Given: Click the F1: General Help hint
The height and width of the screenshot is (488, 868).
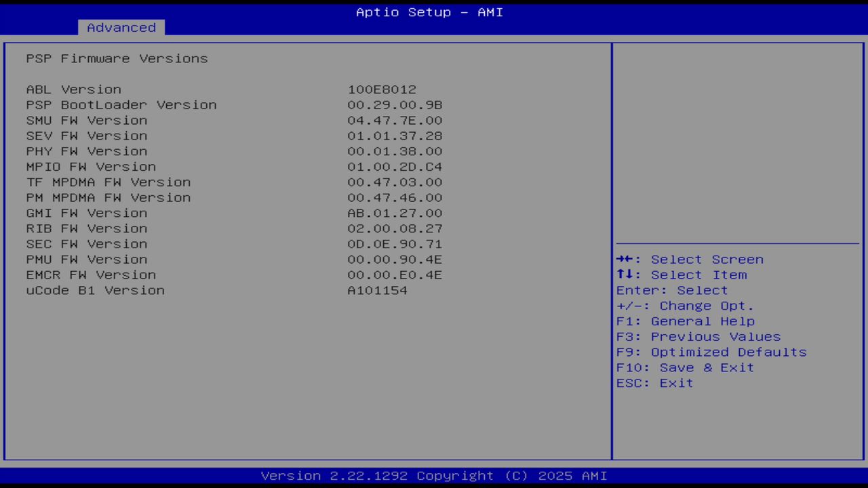Looking at the screenshot, I should [686, 321].
